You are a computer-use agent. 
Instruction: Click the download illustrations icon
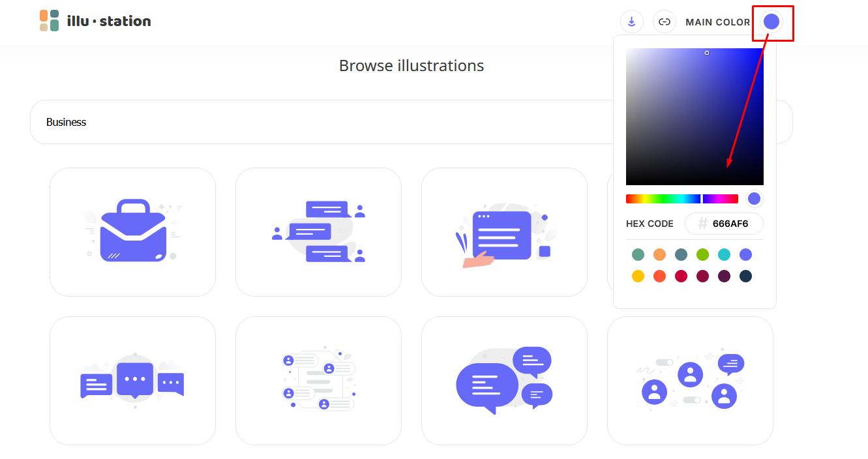click(x=631, y=22)
